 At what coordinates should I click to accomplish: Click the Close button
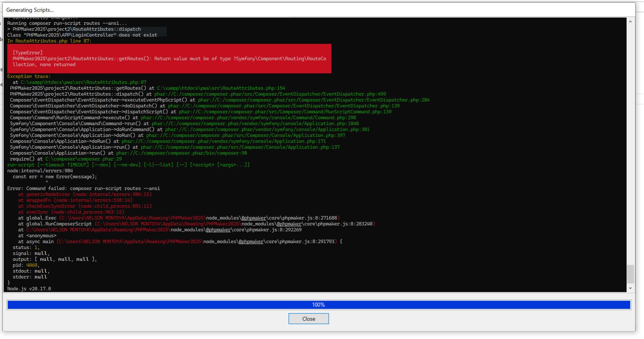tap(308, 319)
